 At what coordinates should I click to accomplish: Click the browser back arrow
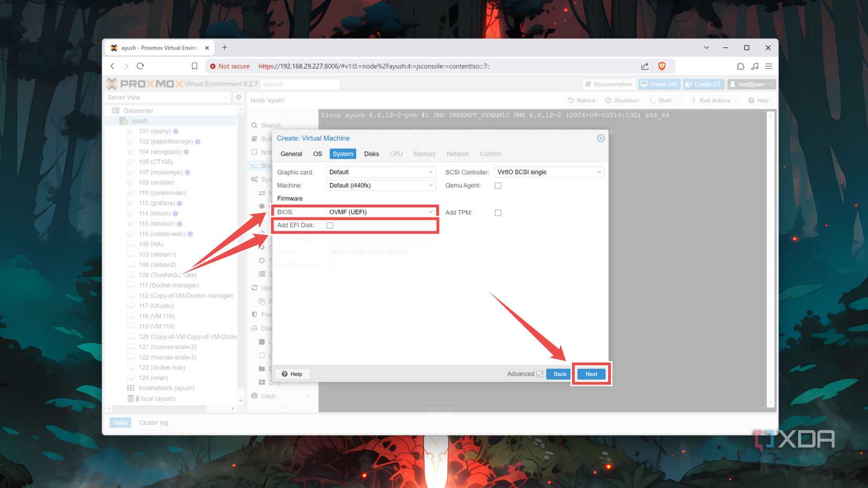[x=113, y=66]
